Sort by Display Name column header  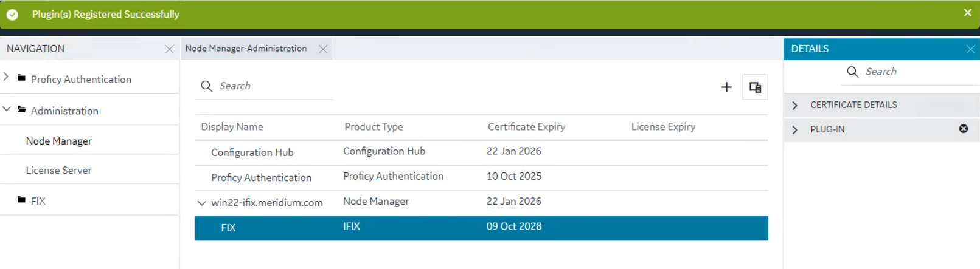point(232,127)
